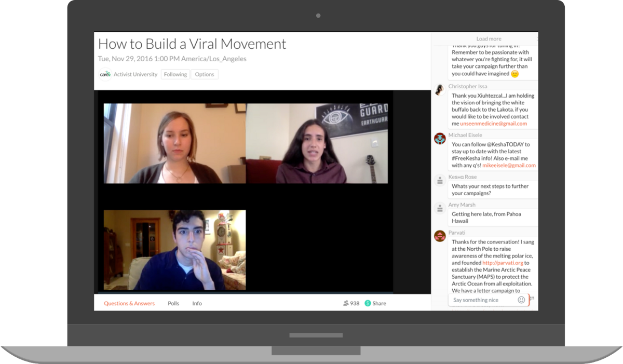Open the Options dropdown
Screen dimensions: 623x364
point(205,74)
